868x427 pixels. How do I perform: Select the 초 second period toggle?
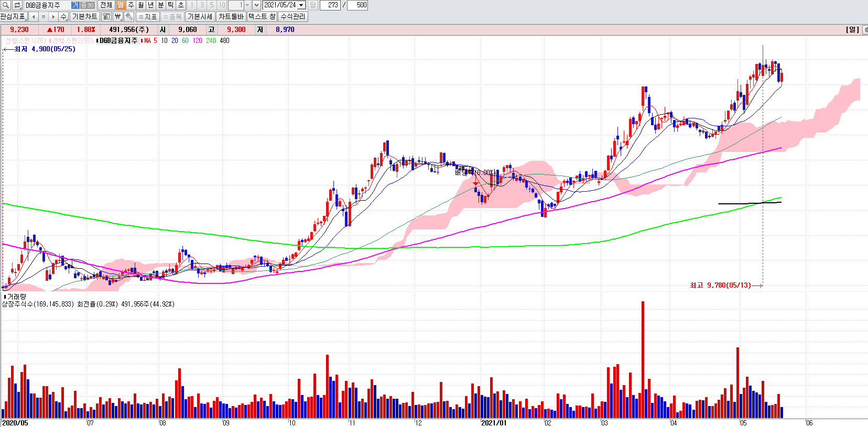point(181,5)
